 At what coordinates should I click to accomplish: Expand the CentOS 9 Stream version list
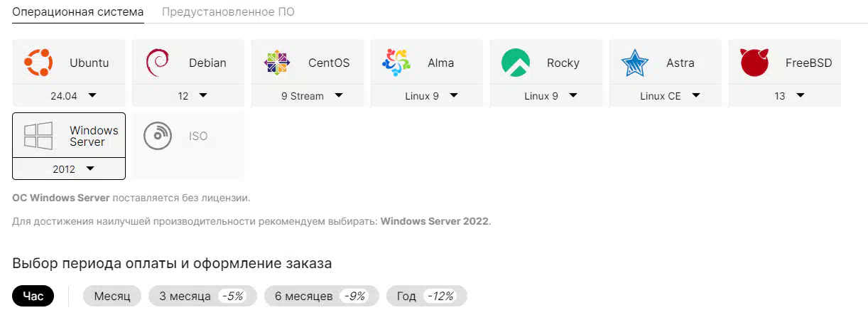click(308, 96)
